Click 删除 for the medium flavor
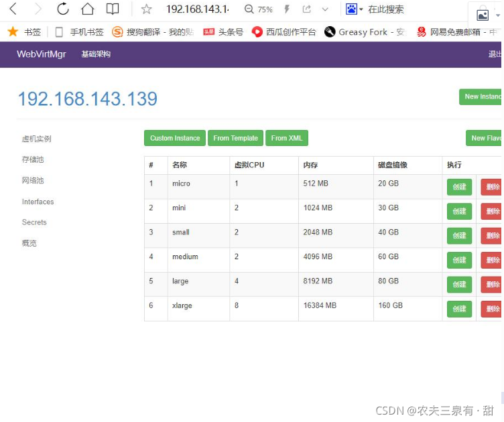504x422 pixels. tap(491, 260)
